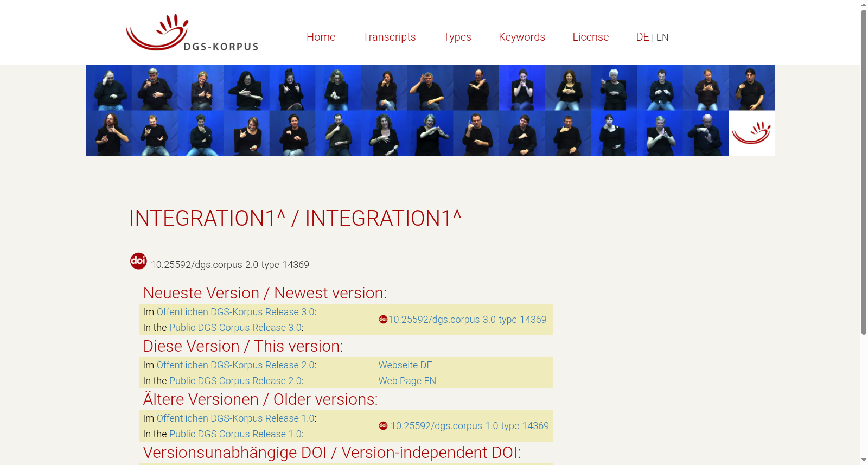
Task: Click doi icon beside the 3.0 DOI
Action: [383, 320]
